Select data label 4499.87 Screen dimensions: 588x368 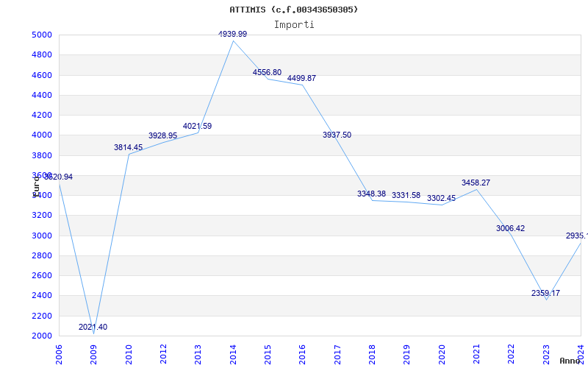point(301,78)
